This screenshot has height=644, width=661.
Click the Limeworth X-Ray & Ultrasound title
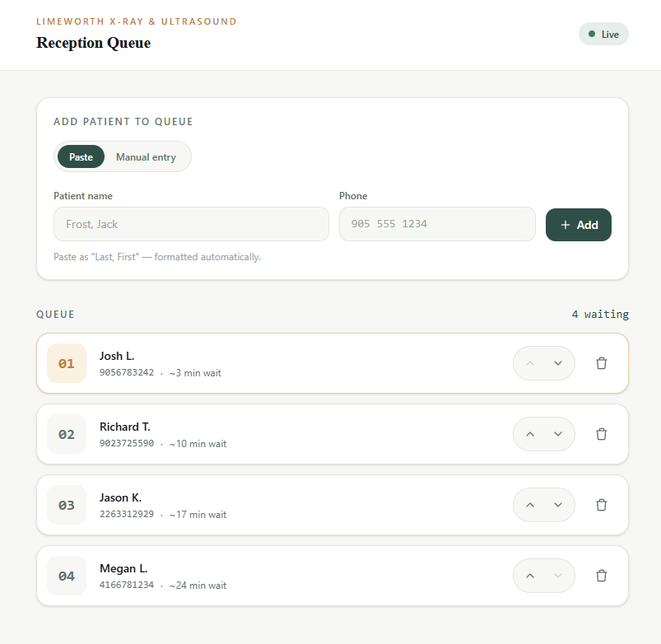[137, 21]
